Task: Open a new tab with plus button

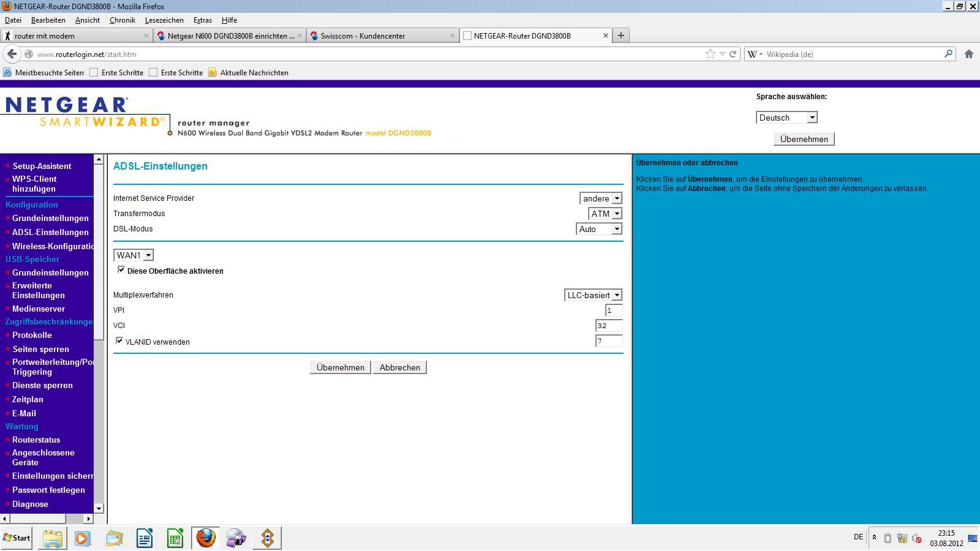Action: coord(620,36)
